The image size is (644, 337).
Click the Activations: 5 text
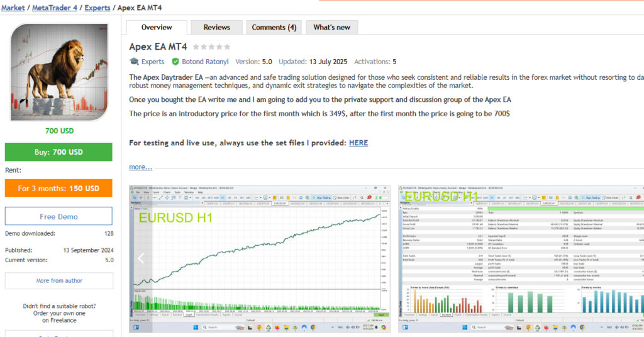pyautogui.click(x=375, y=62)
